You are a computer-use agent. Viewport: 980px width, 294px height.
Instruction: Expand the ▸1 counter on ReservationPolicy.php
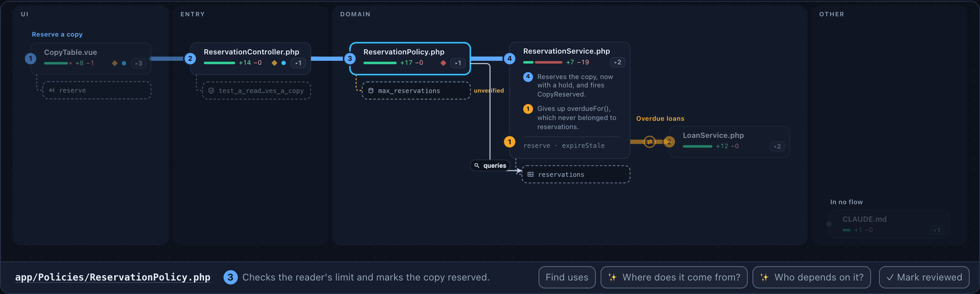tap(458, 63)
